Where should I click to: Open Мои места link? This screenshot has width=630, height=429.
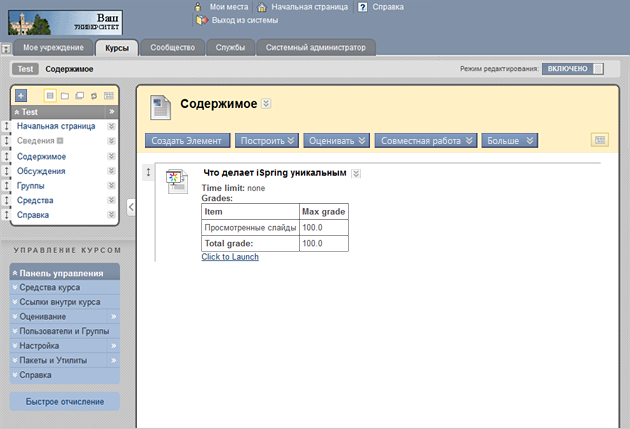229,7
